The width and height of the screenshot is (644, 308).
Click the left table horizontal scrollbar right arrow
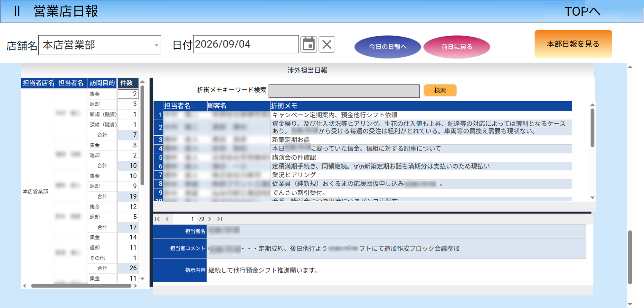[x=136, y=285]
